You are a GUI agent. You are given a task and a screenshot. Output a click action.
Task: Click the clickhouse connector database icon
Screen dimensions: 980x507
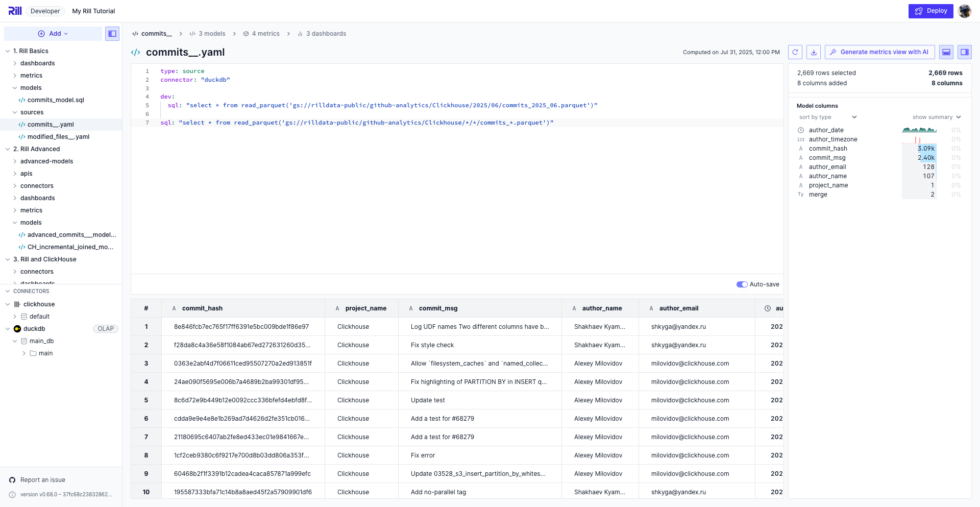pos(17,304)
